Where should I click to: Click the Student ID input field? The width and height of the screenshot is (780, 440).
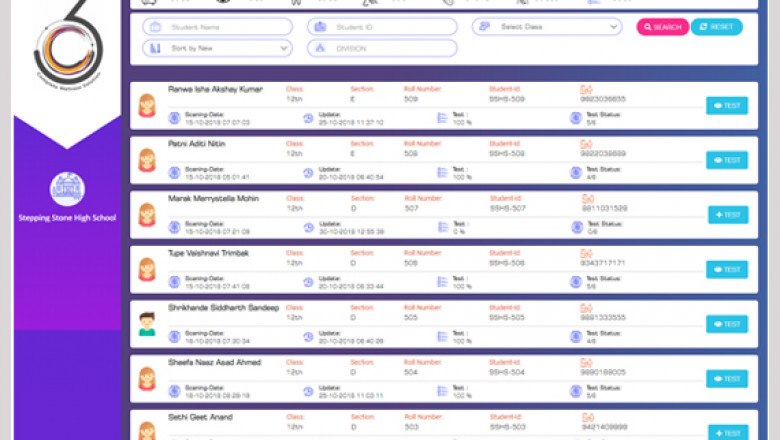tap(382, 27)
